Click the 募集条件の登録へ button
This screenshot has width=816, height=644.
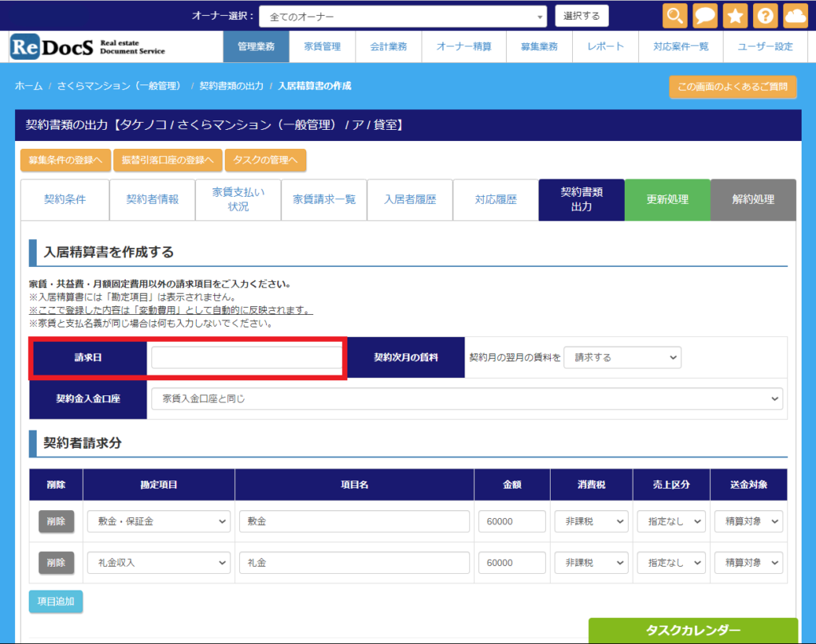[x=65, y=160]
